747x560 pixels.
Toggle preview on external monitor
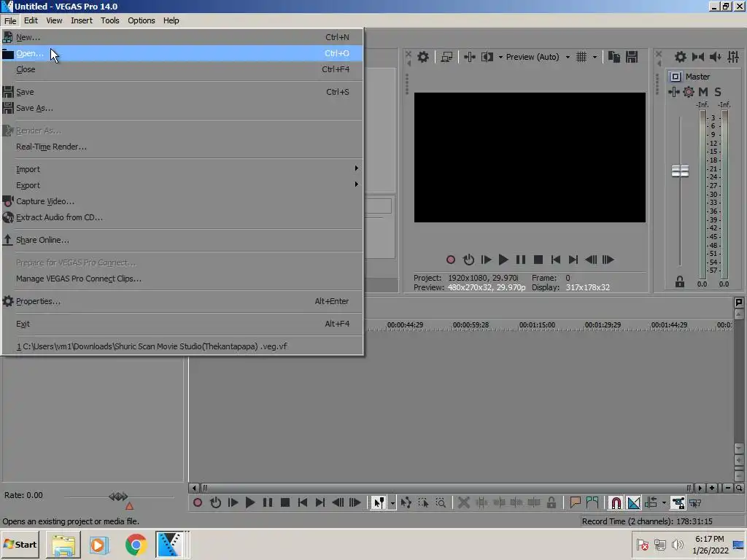coord(446,57)
